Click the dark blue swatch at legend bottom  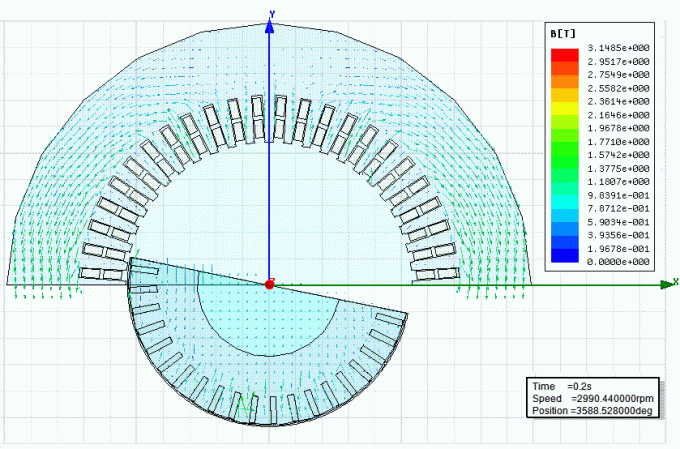[565, 260]
